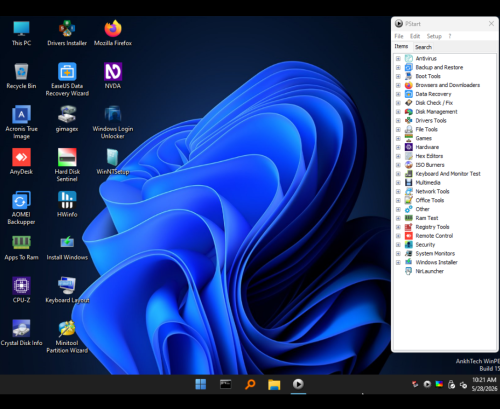Screen dimensions: 500x409
Task: Select the AOMEI Backupper desktop icon
Action: (x=21, y=208)
